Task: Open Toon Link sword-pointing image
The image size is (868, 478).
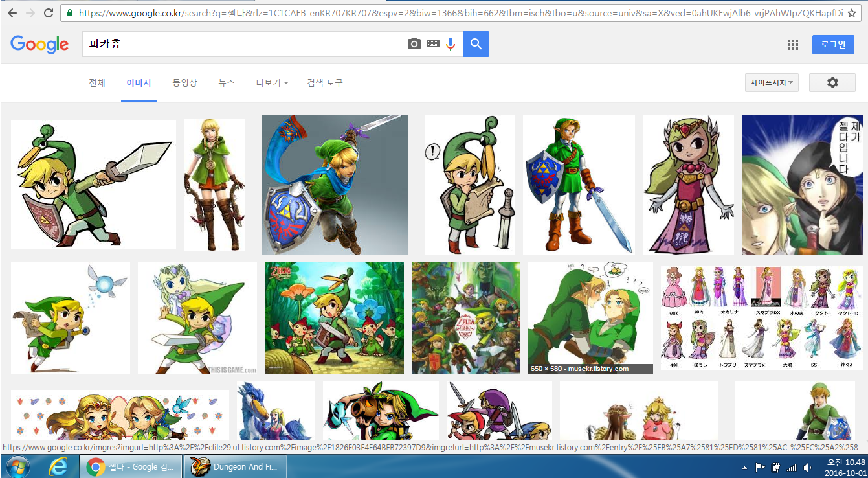Action: click(x=93, y=185)
